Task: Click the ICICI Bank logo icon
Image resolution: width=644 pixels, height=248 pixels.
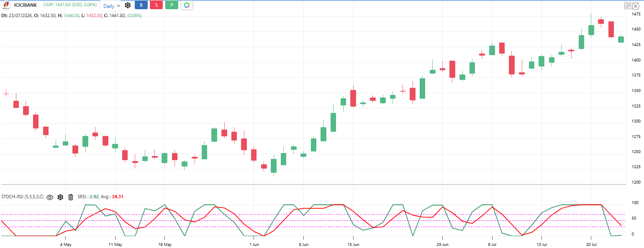Action: tap(6, 5)
